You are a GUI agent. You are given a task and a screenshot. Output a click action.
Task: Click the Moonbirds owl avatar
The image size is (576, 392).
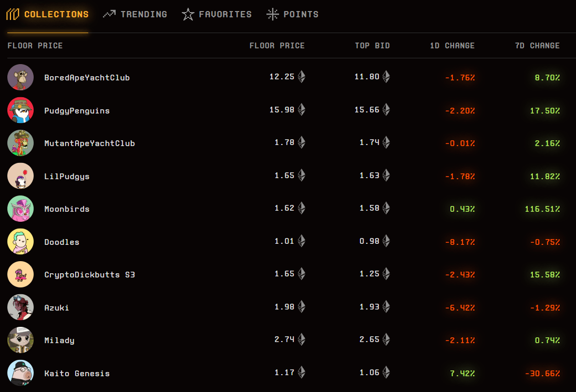(20, 209)
